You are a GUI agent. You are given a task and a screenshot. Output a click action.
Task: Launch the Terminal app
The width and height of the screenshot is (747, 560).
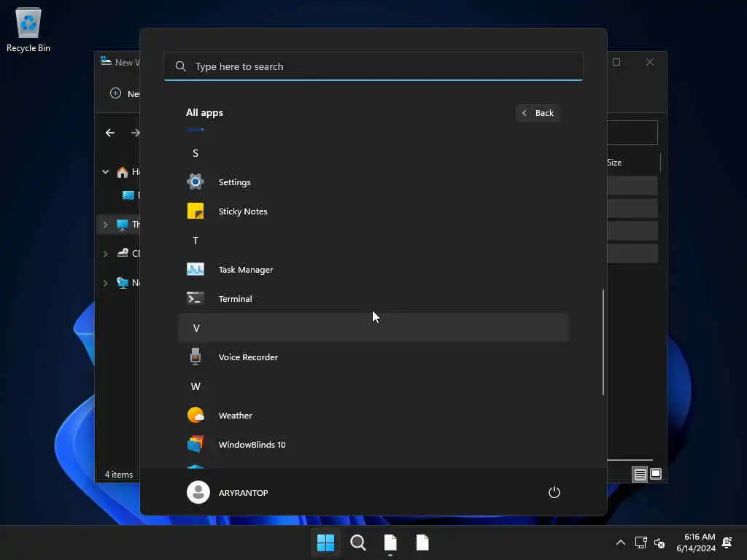click(x=373, y=298)
